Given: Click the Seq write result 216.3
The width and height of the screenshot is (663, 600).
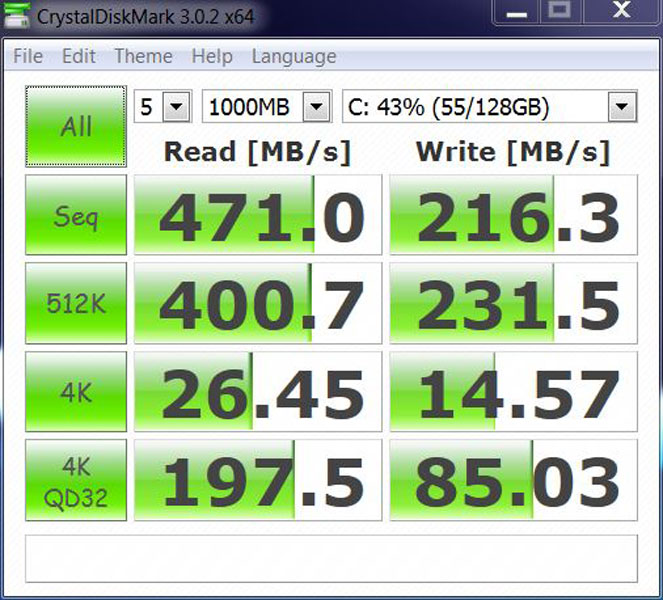Looking at the screenshot, I should (x=514, y=215).
